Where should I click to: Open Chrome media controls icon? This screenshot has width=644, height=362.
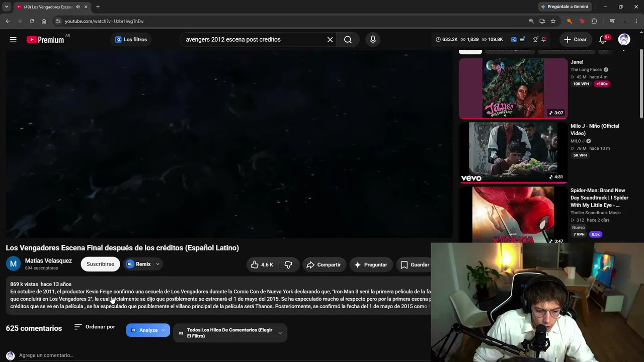pos(612,21)
